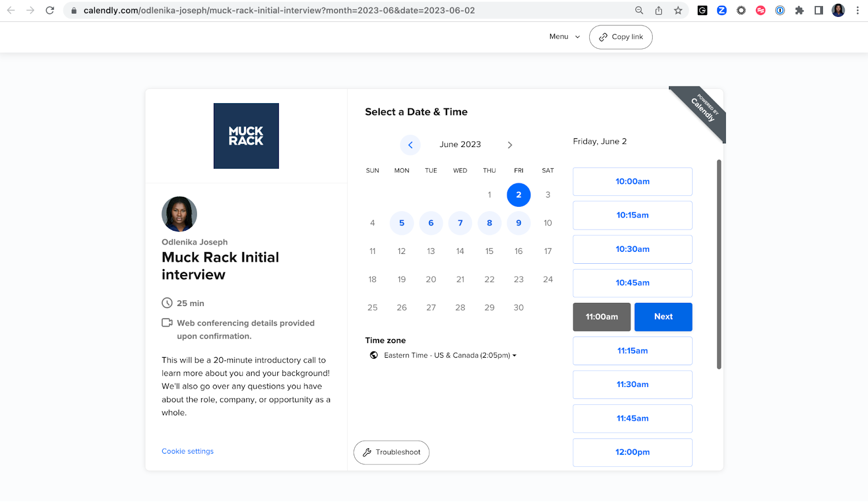Choose the 10:45am time slot
This screenshot has height=502, width=868.
633,283
